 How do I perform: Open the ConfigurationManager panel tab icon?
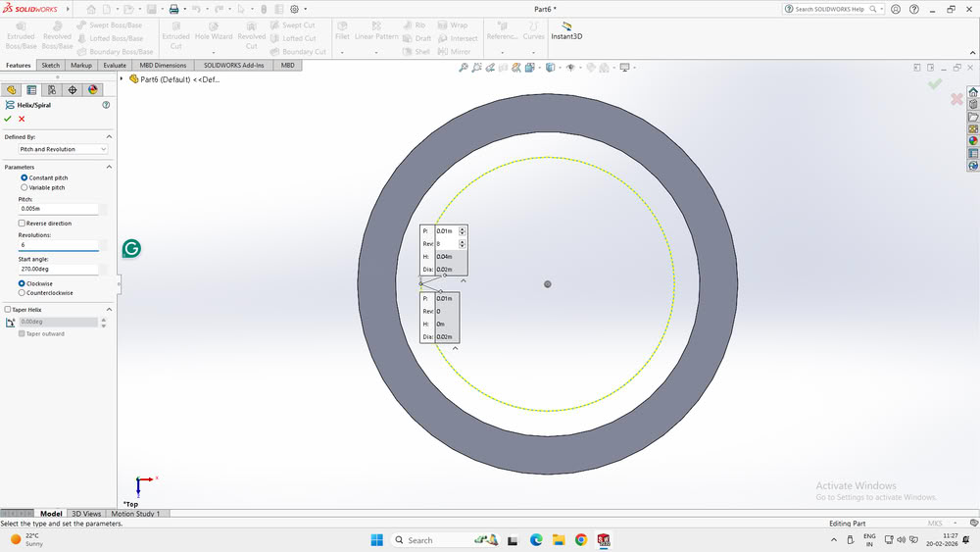[x=52, y=89]
